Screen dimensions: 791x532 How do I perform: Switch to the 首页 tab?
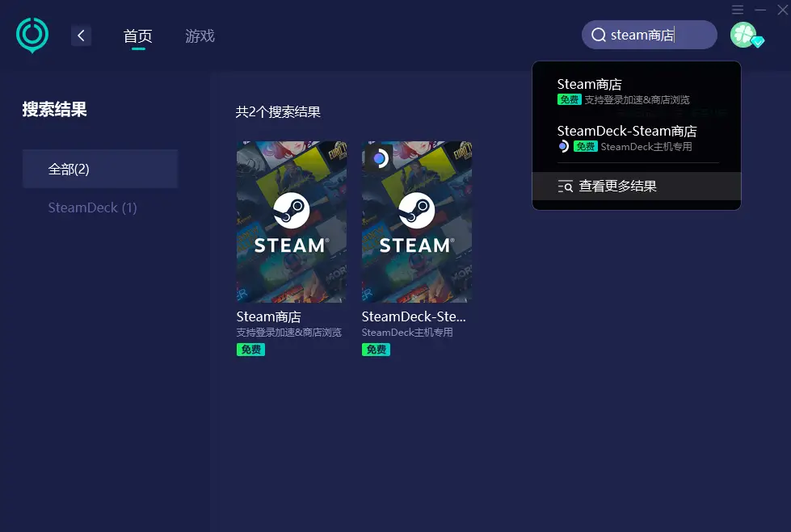[x=137, y=36]
